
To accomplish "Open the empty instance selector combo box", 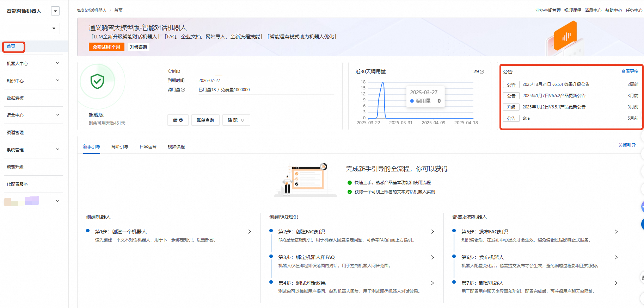I will [x=33, y=29].
